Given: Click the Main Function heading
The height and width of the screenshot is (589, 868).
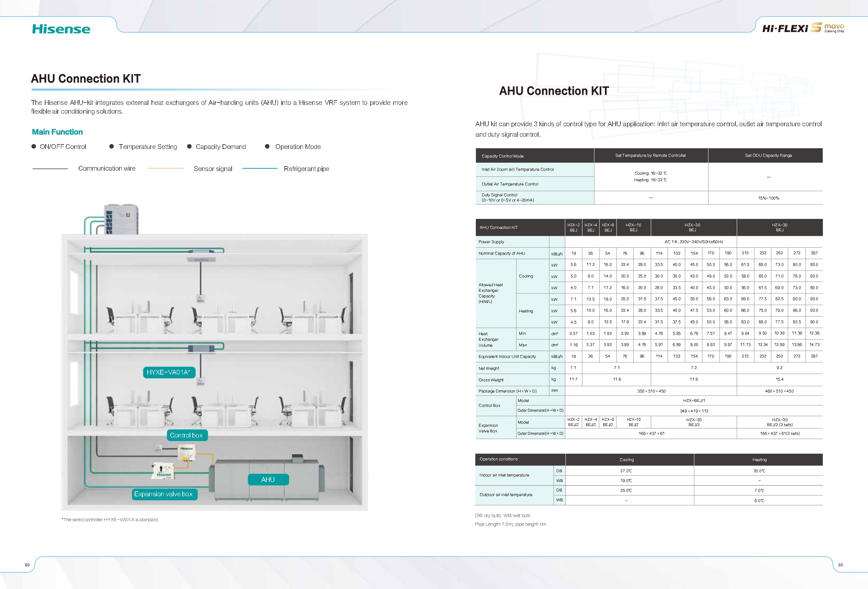Looking at the screenshot, I should point(57,132).
